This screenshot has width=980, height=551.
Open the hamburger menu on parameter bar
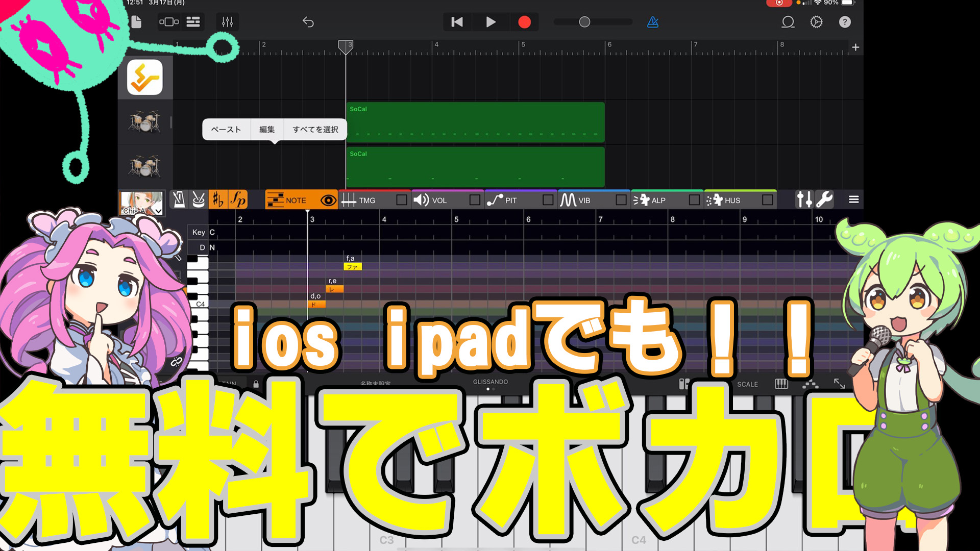point(853,199)
